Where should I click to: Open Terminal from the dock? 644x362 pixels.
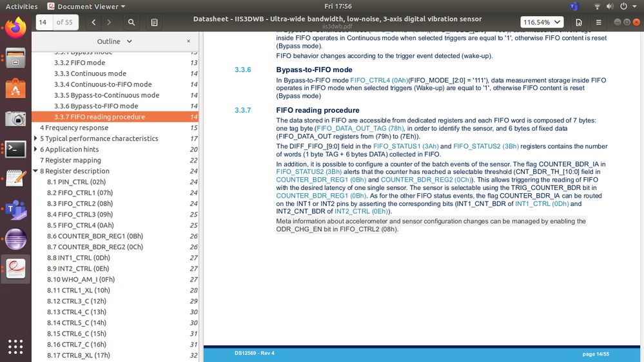click(x=15, y=149)
